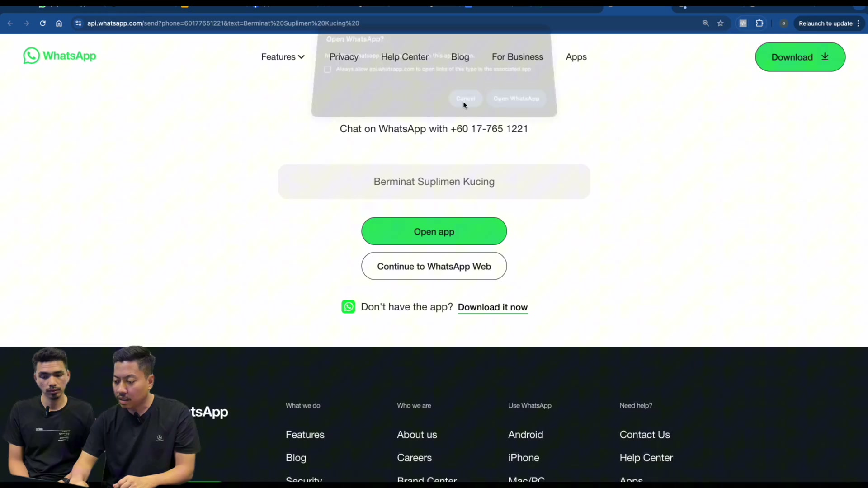Open the extension icon left of the puzzle icon
This screenshot has height=488, width=868.
click(x=743, y=23)
